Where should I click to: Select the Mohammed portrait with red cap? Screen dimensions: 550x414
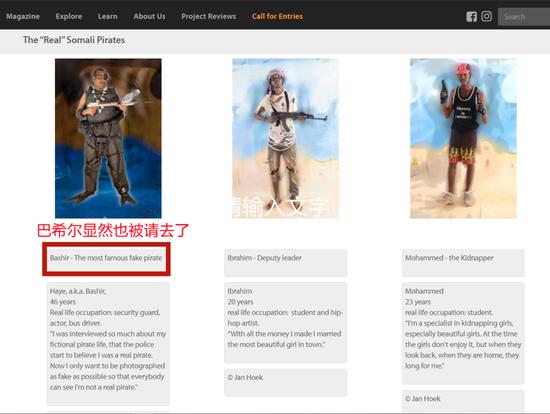463,138
